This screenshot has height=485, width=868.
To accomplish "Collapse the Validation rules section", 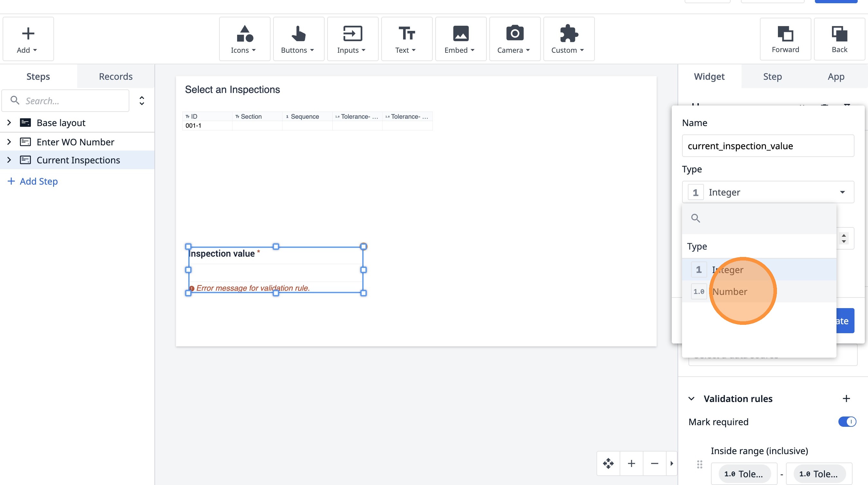I will pyautogui.click(x=691, y=399).
